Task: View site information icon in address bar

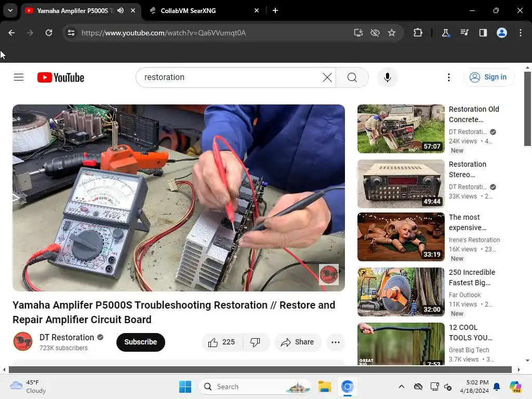Action: tap(71, 33)
